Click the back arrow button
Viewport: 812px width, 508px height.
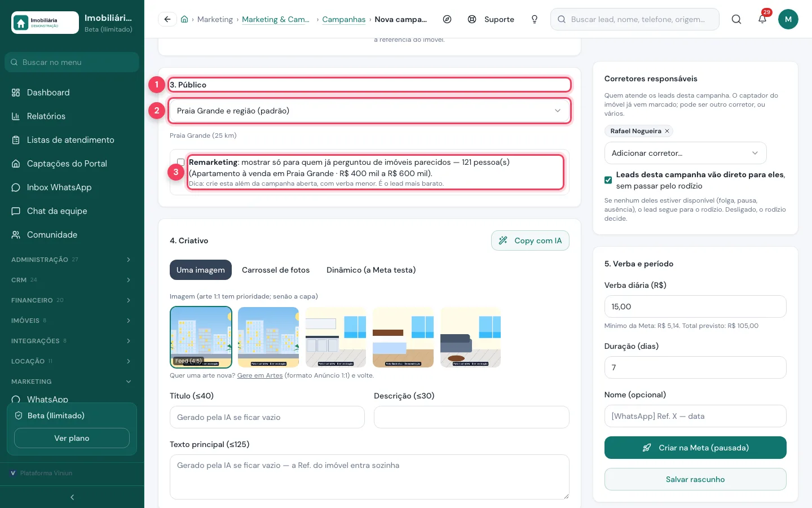click(x=167, y=19)
